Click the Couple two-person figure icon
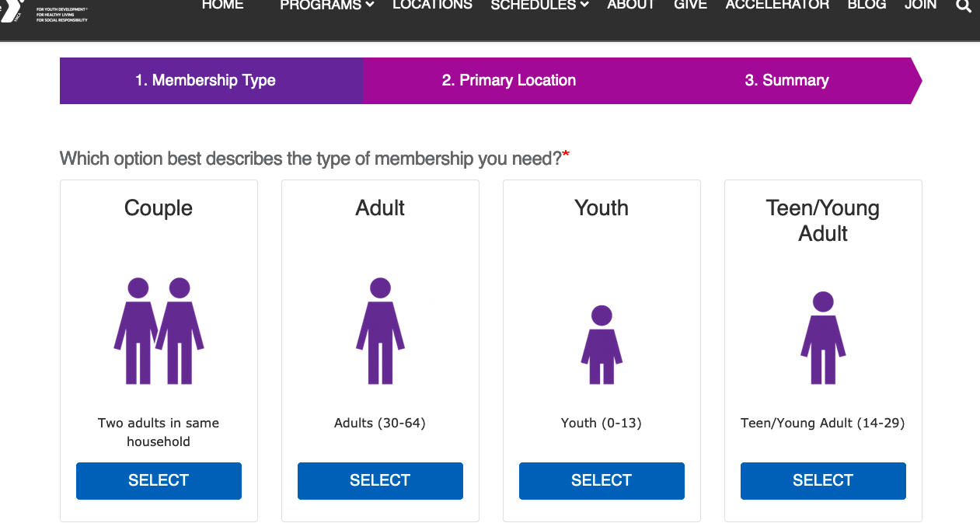The image size is (980, 530). click(x=159, y=330)
